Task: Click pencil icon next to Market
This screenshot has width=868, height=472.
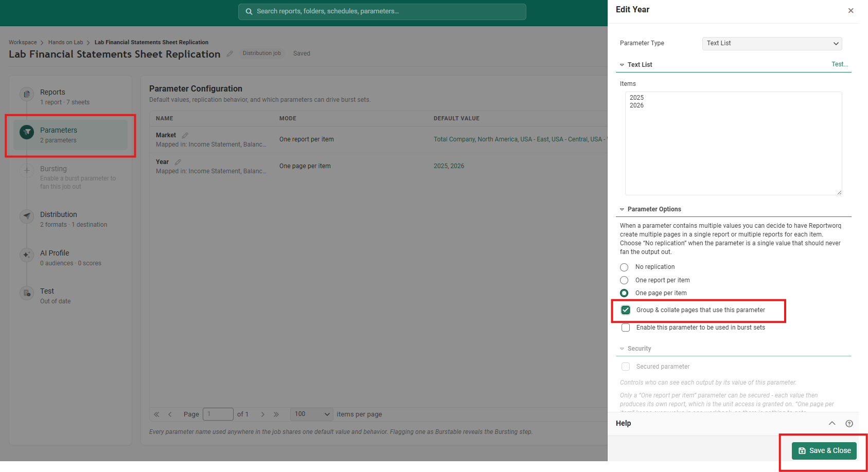Action: (x=185, y=135)
